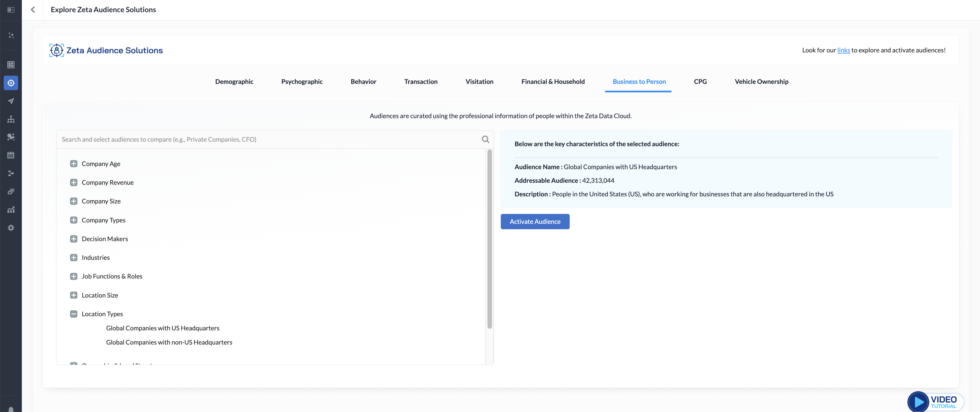Click the search magnifier icon

485,139
